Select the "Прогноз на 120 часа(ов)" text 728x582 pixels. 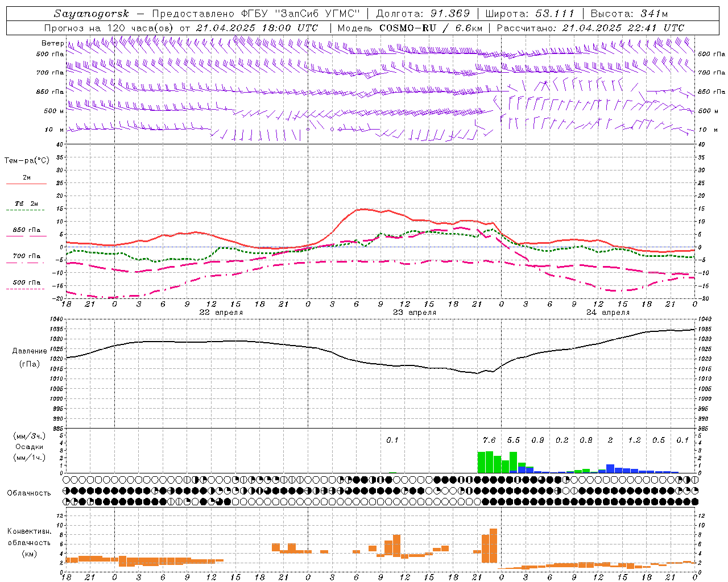[109, 28]
